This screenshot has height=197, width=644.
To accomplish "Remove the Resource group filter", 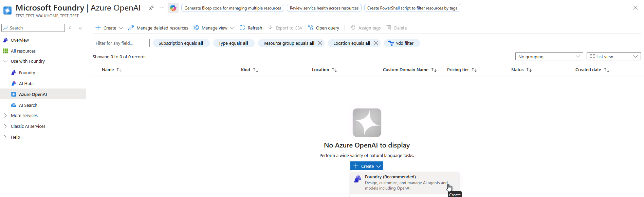I will pos(320,43).
